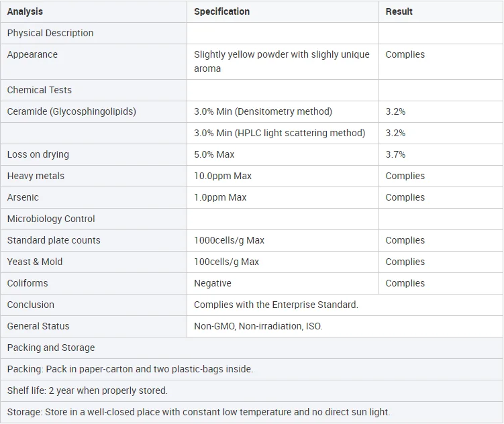Select the Enterprise Standard conclusion text
Screen dimensions: 504x424
(276, 305)
